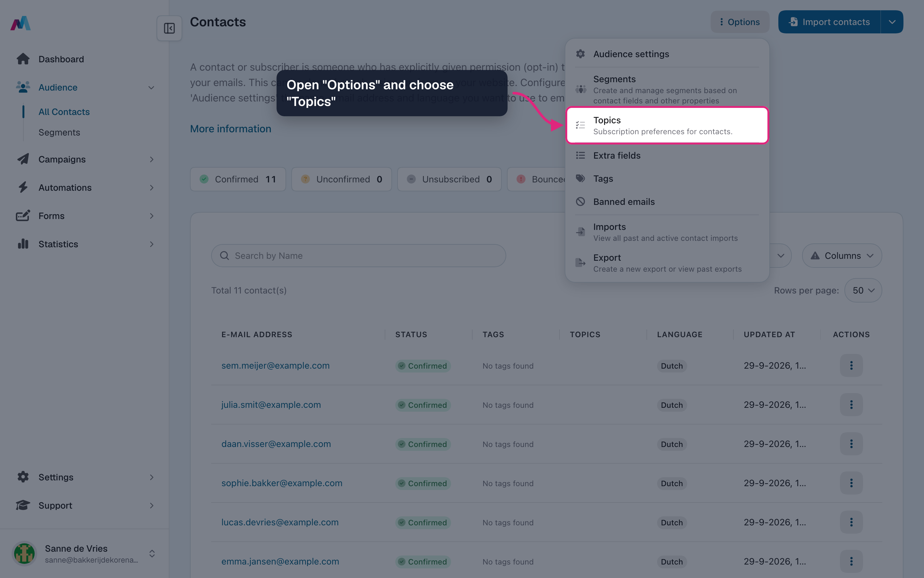Image resolution: width=924 pixels, height=578 pixels.
Task: Expand the Settings section chevron
Action: pos(151,477)
